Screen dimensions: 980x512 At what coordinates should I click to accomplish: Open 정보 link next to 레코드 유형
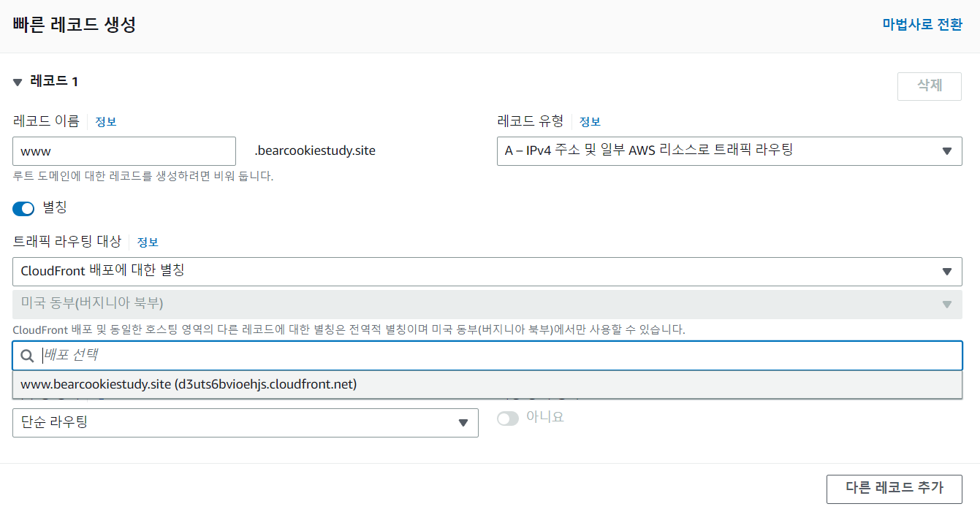click(x=590, y=122)
